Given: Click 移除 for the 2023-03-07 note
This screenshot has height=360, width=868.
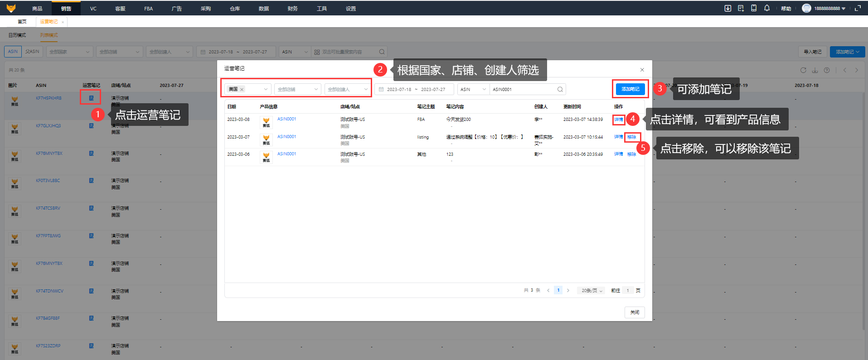Looking at the screenshot, I should click(632, 137).
